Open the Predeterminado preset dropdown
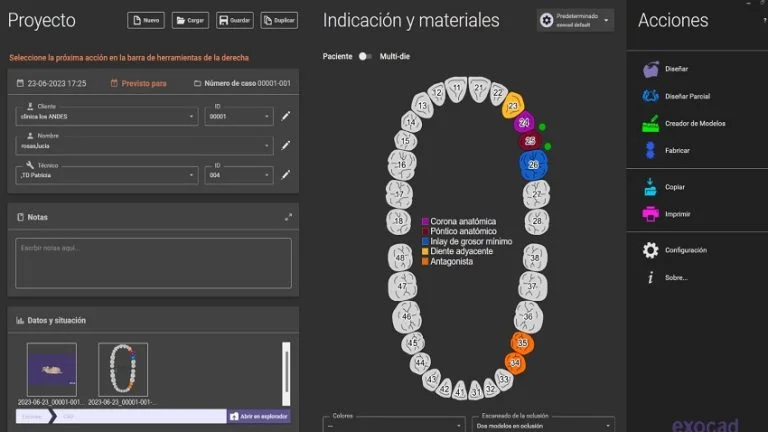The image size is (768, 432). coord(607,20)
